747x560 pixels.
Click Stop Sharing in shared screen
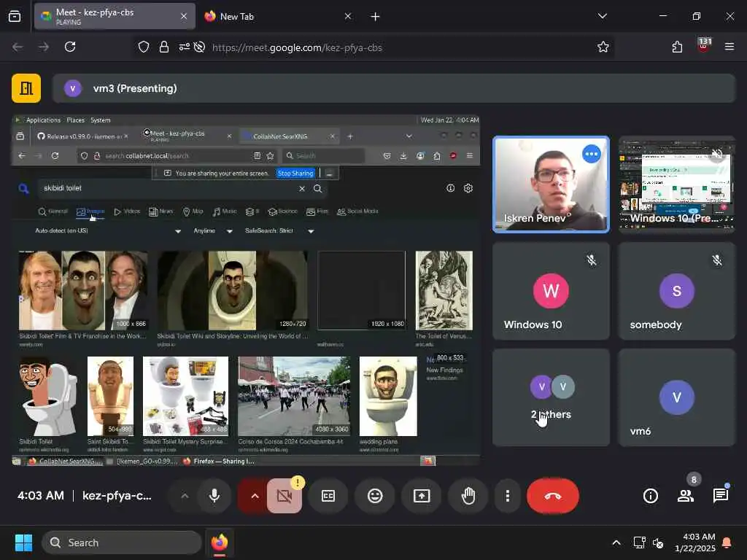click(x=295, y=174)
